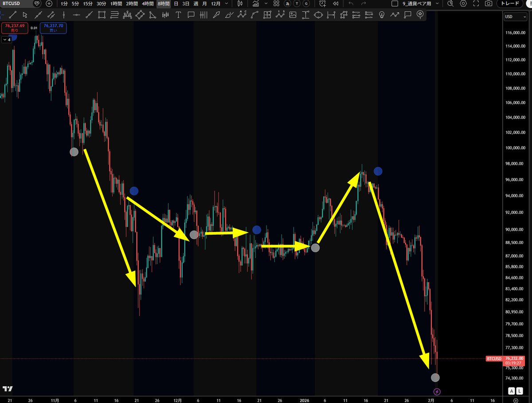The width and height of the screenshot is (532, 403).
Task: Expand the interval list chevron after 12月
Action: coord(226,4)
